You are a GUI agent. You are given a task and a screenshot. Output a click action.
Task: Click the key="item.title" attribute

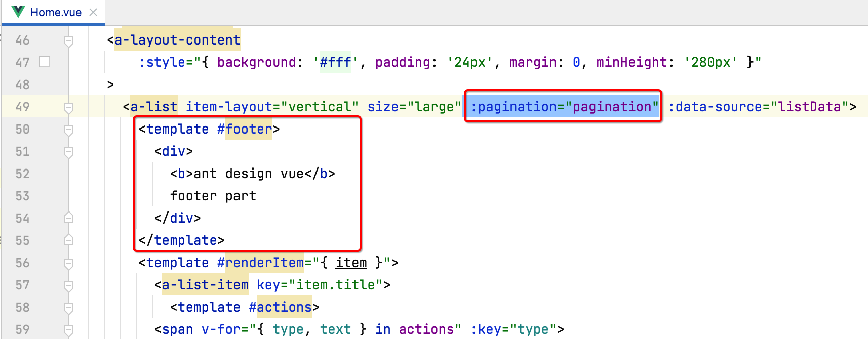point(320,285)
